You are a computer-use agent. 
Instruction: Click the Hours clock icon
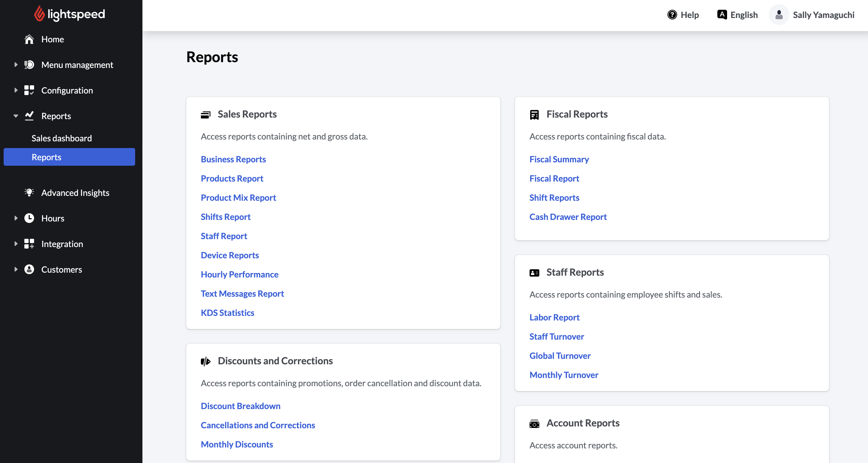29,218
